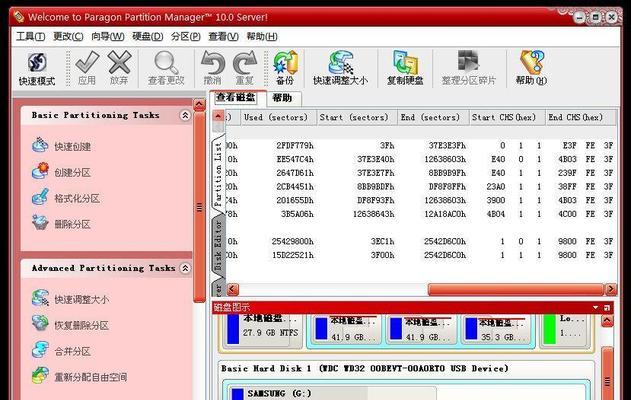Select row with used sectors 2647D61h

421,173
